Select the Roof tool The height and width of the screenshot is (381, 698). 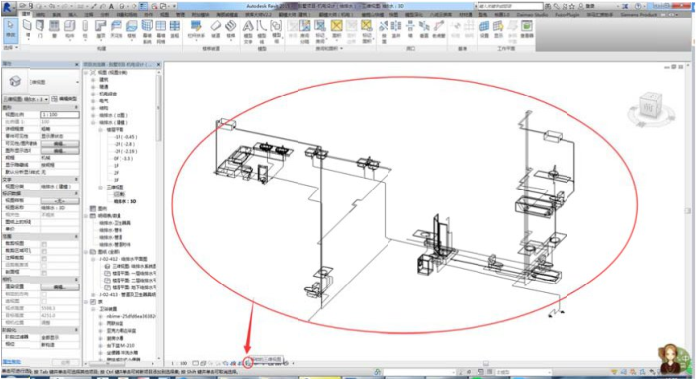coord(101,29)
